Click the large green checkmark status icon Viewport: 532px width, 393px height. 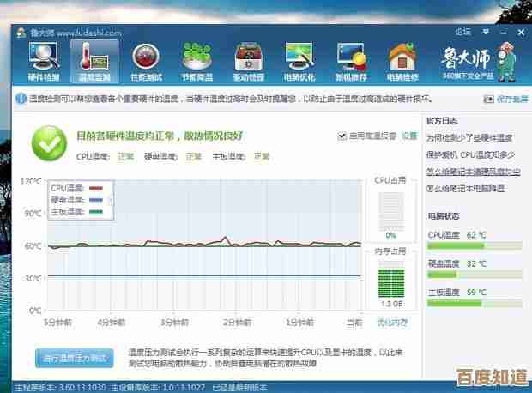[x=49, y=143]
